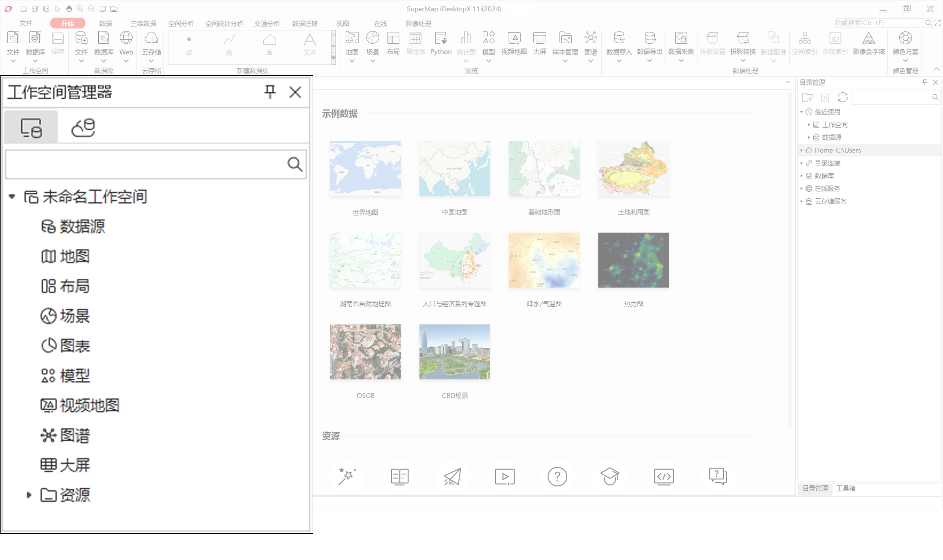The width and height of the screenshot is (943, 560).
Task: Open the 世界地图 sample thumbnail
Action: (365, 169)
